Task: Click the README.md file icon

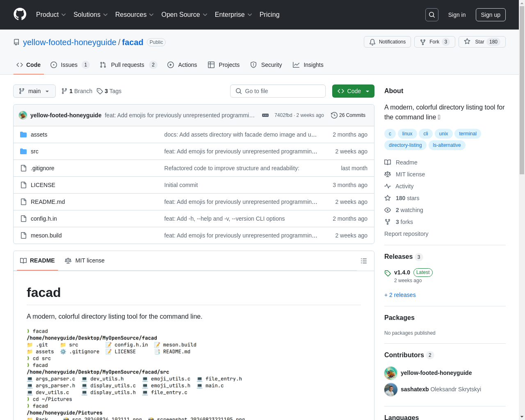Action: click(x=23, y=202)
